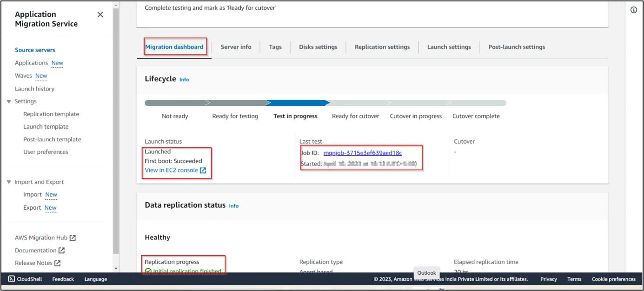644x291 pixels.
Task: Open the Launch template settings
Action: [46, 127]
